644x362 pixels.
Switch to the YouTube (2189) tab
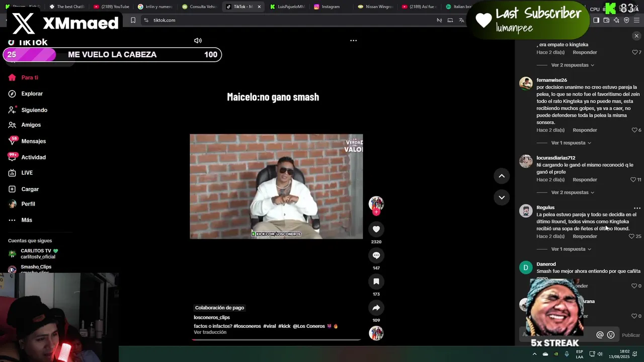point(111,7)
